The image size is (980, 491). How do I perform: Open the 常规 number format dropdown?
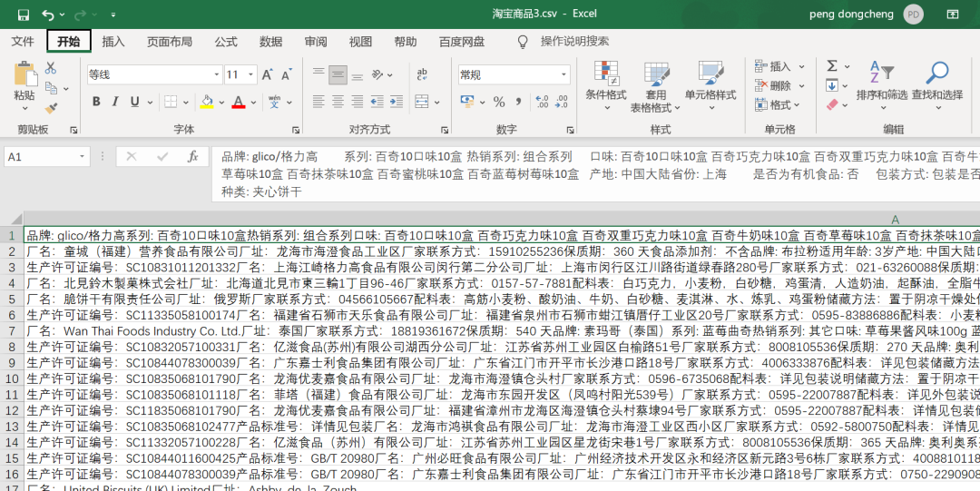tap(564, 75)
